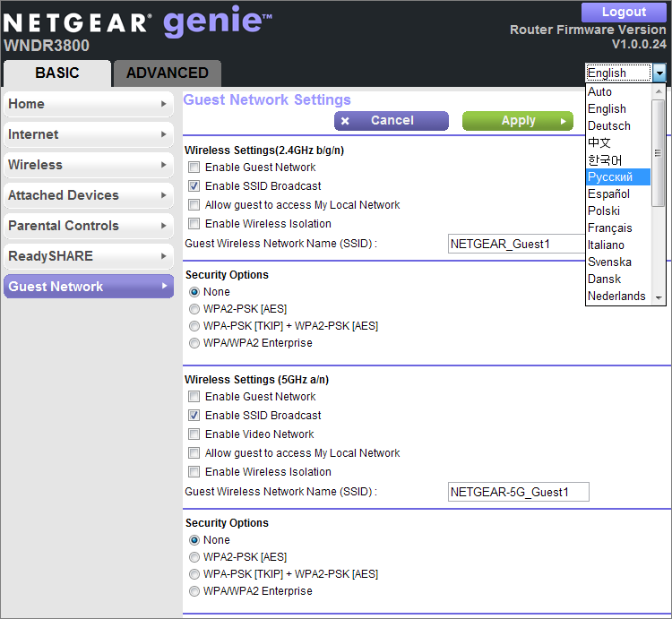Choose English in the language list
This screenshot has width=672, height=619.
click(x=618, y=108)
